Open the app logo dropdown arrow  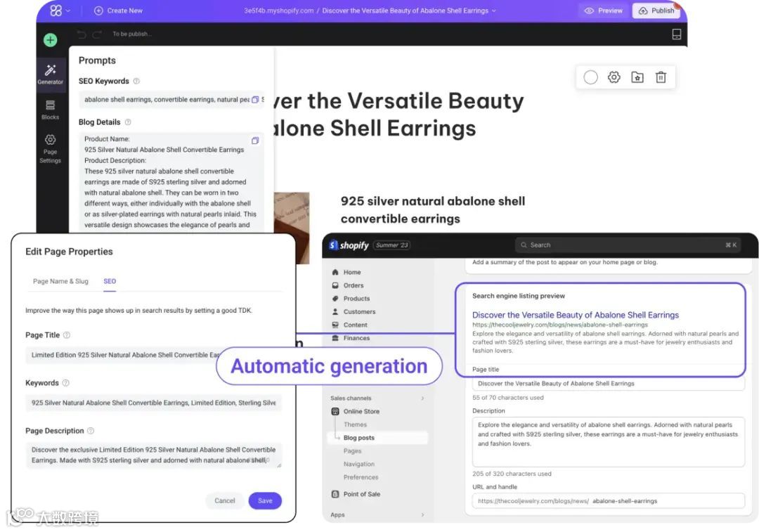tap(69, 10)
